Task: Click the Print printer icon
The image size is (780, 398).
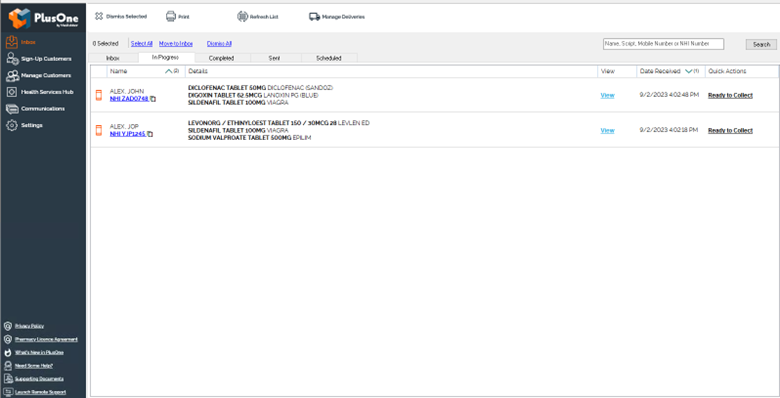Action: (171, 16)
